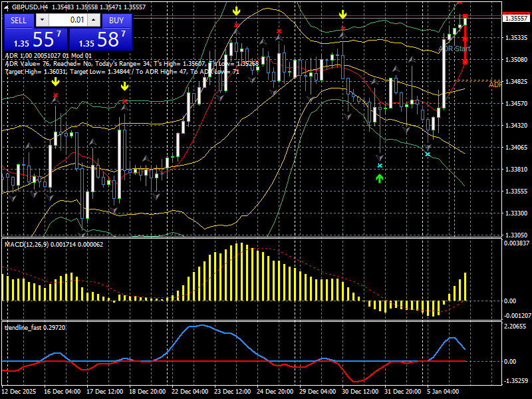Focus the 0.01 lot volume field
Image resolution: width=532 pixels, height=399 pixels.
(68, 20)
